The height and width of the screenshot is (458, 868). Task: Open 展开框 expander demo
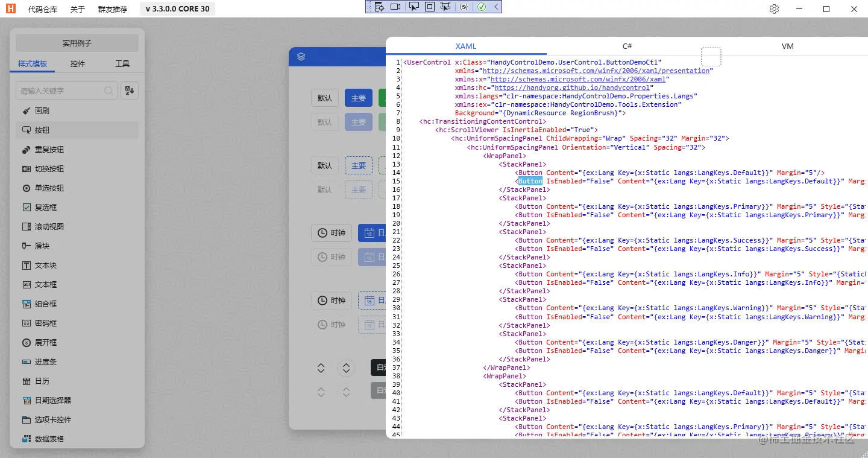coord(77,343)
